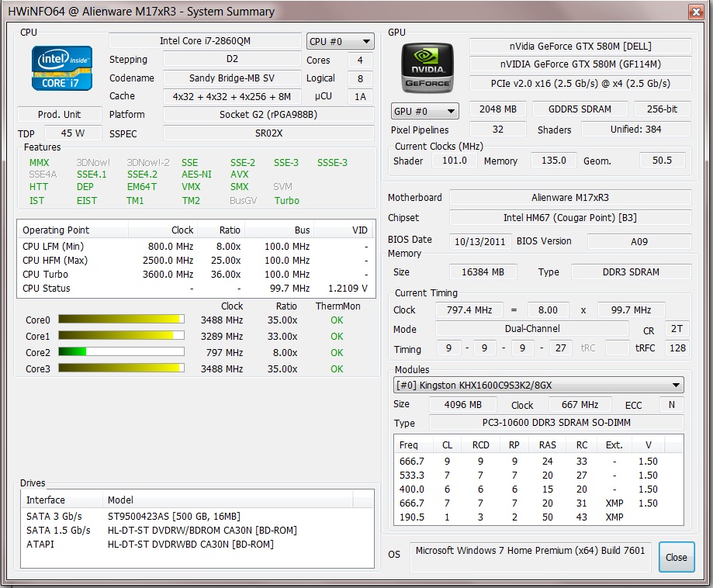Click the Core3 usage bar
Screen dimensions: 713x588
pos(121,368)
